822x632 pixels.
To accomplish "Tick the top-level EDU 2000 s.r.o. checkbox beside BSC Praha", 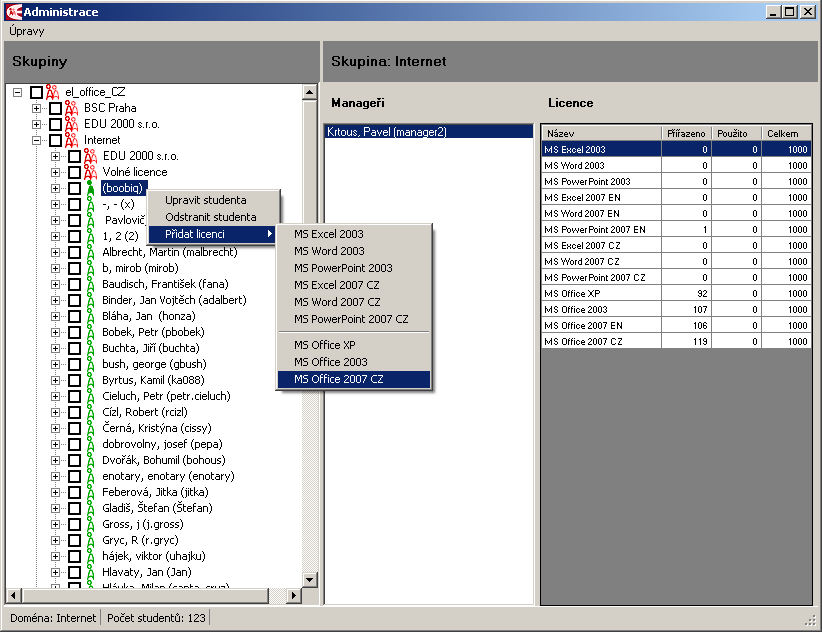I will click(x=55, y=125).
